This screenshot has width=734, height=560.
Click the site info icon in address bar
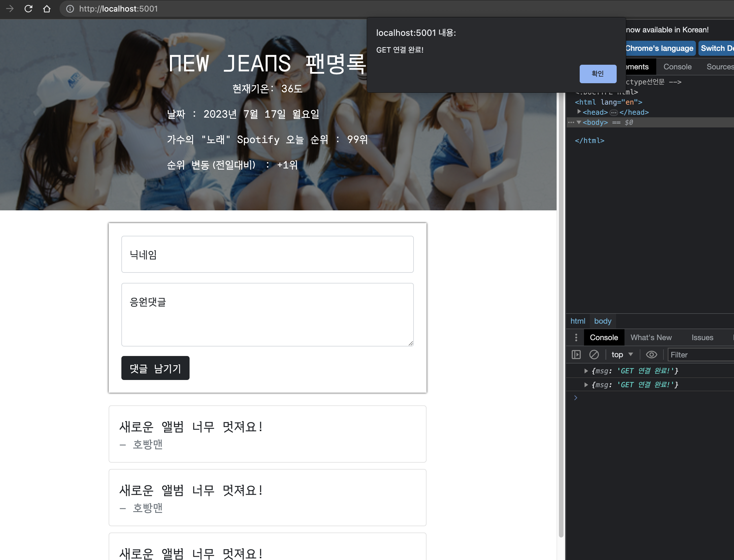pyautogui.click(x=70, y=9)
